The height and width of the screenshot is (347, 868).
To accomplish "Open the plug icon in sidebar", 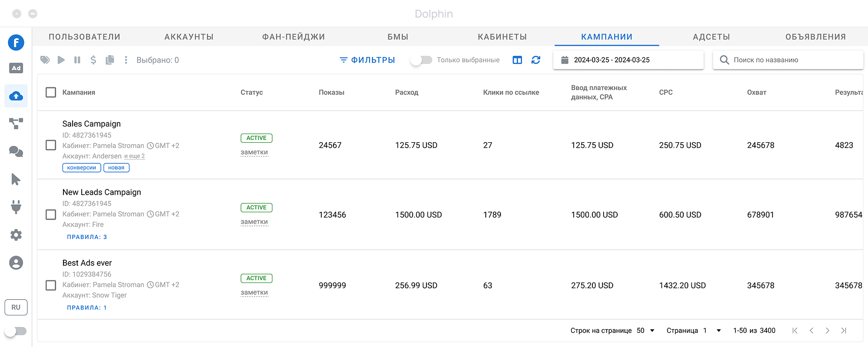I will coord(16,207).
